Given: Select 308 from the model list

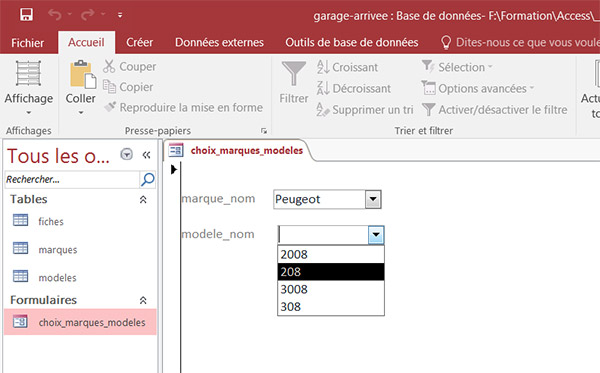Looking at the screenshot, I should (x=331, y=306).
